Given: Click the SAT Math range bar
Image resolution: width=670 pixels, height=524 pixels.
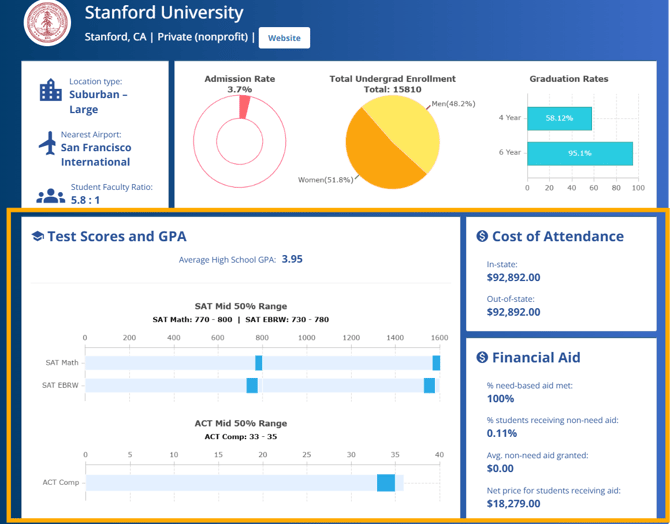Looking at the screenshot, I should pyautogui.click(x=259, y=363).
